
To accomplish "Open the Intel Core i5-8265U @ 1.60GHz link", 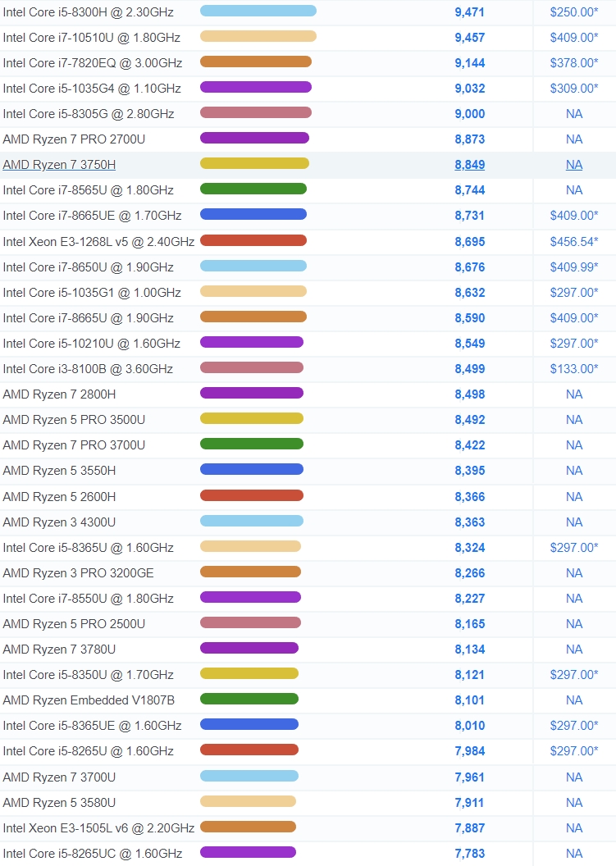I will [89, 751].
